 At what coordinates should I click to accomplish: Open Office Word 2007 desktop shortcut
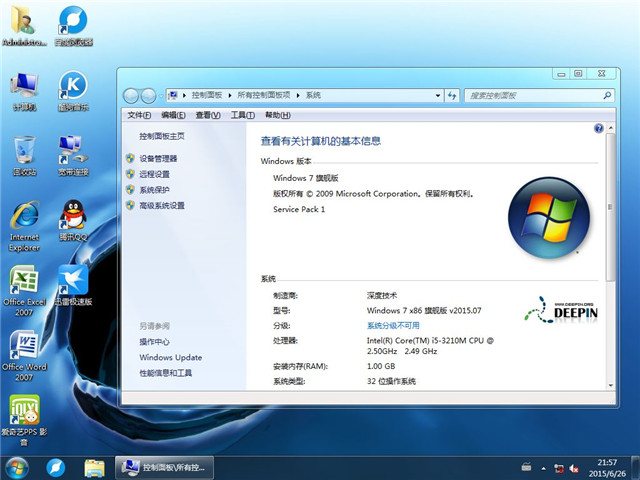[x=24, y=356]
